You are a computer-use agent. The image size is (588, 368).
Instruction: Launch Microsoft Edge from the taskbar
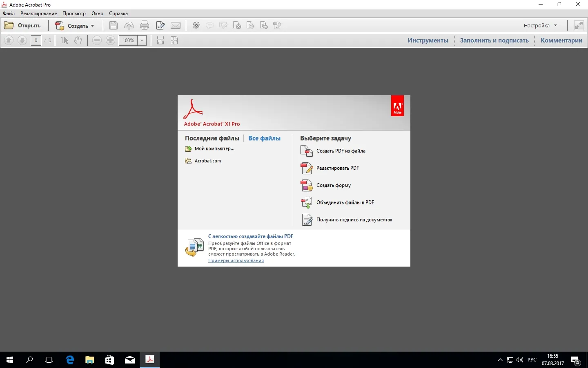70,360
